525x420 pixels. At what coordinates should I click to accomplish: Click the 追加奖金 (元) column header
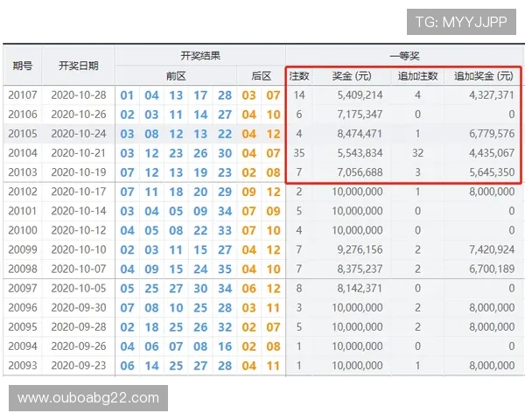click(x=484, y=76)
